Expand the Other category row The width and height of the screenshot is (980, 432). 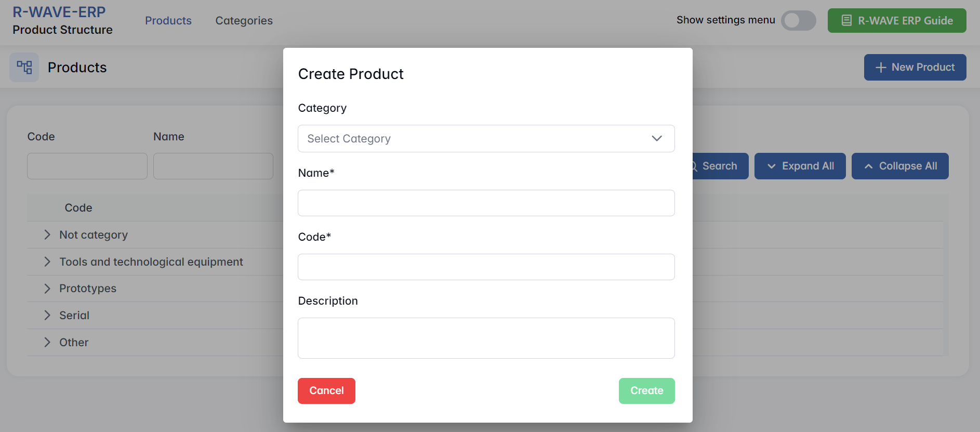point(47,343)
